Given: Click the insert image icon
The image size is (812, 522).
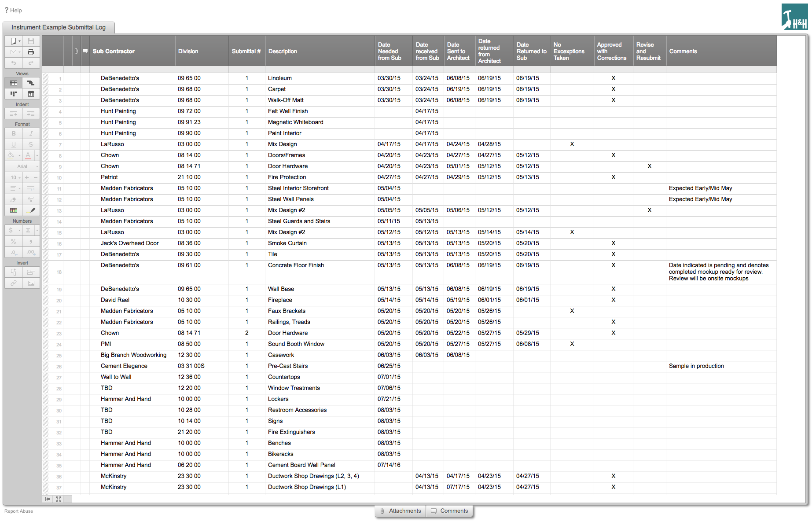Looking at the screenshot, I should (x=31, y=283).
